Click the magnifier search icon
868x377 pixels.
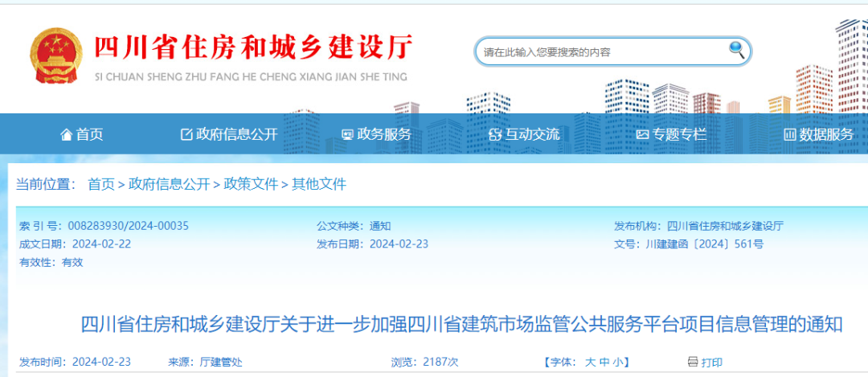coord(737,51)
